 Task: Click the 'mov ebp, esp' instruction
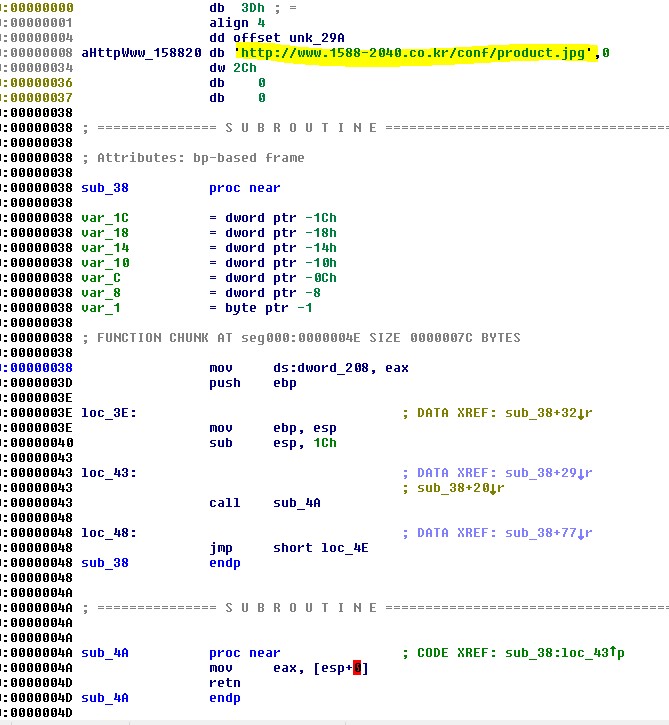pos(272,428)
